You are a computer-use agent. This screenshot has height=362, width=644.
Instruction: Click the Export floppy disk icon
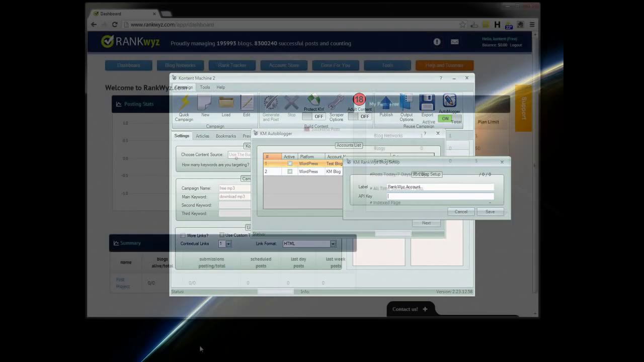tap(427, 103)
